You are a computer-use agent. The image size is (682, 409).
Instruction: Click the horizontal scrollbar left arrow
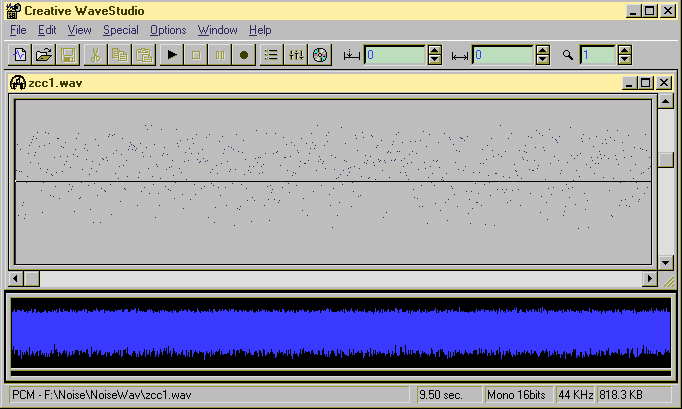pyautogui.click(x=16, y=278)
